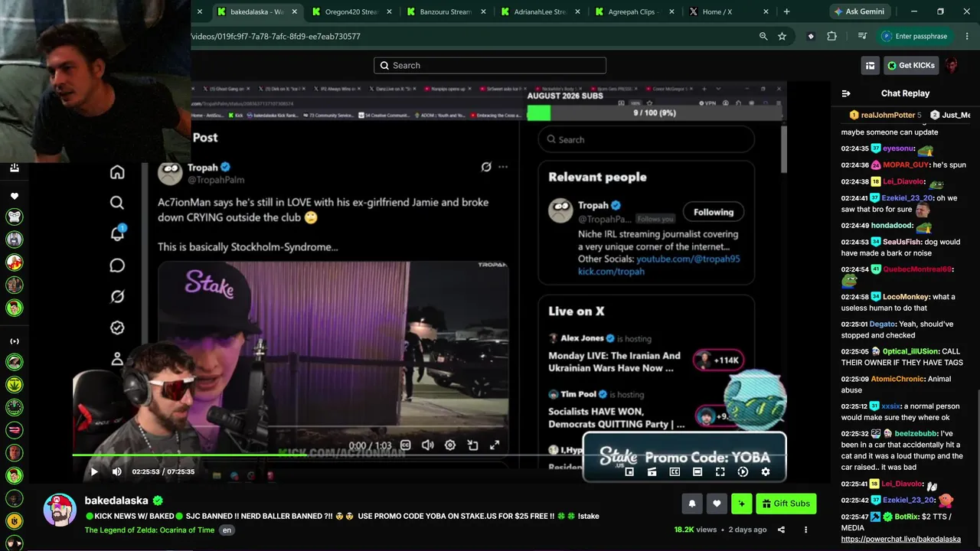Viewport: 980px width, 551px height.
Task: Click the Grok icon on Tropah's post
Action: click(x=485, y=167)
